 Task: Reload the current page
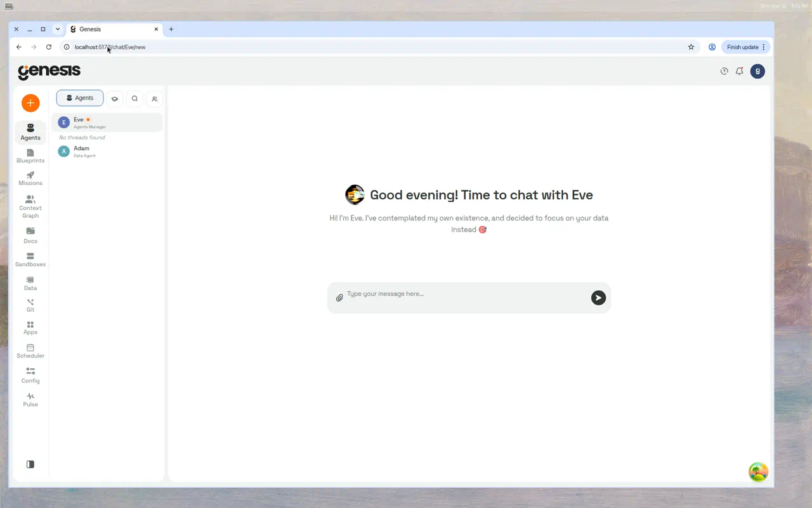coord(49,47)
